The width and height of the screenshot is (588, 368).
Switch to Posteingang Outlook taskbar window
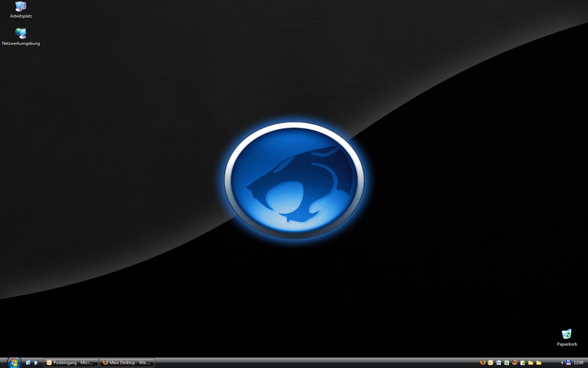point(71,363)
